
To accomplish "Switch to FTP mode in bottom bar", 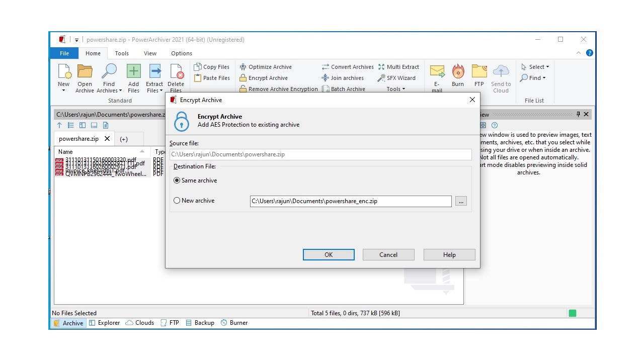I will click(x=170, y=323).
